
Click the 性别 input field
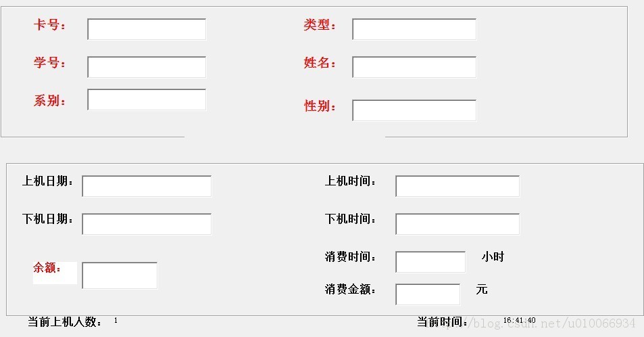click(x=414, y=110)
